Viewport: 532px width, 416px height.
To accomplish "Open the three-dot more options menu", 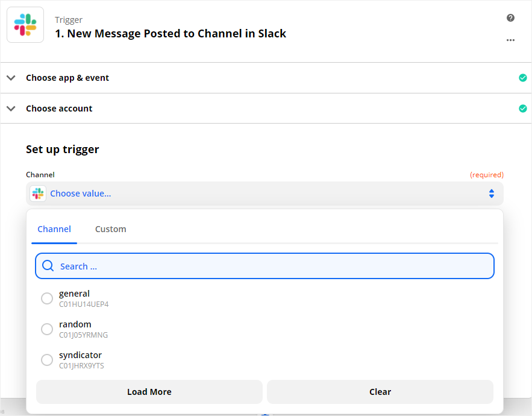I will [x=510, y=40].
